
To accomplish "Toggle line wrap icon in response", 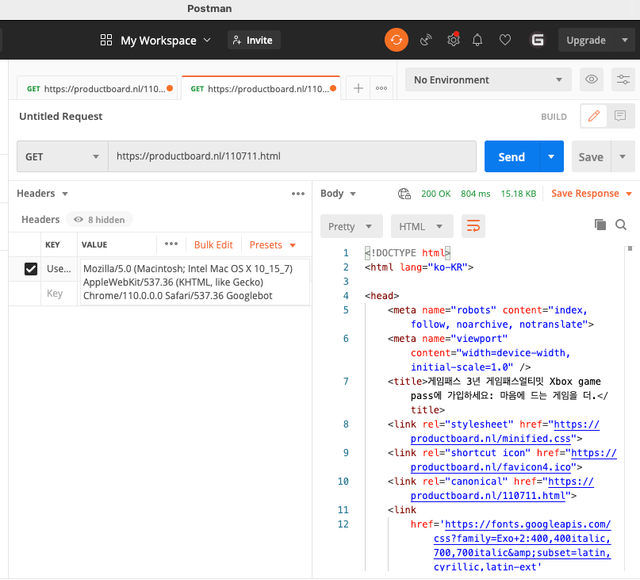I will pyautogui.click(x=473, y=226).
